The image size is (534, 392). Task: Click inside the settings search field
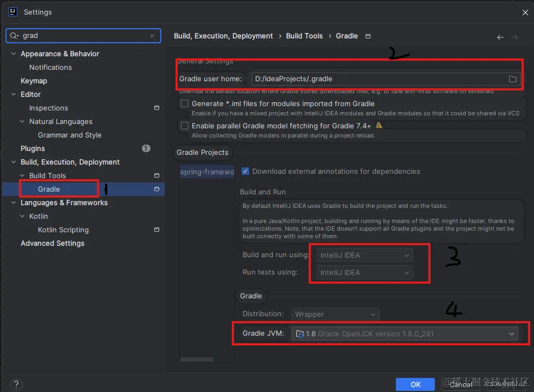pos(81,36)
